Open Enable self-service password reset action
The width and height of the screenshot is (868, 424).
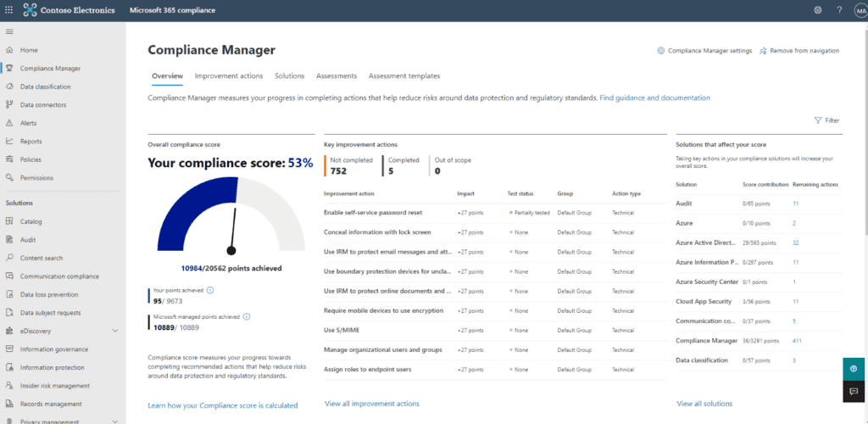click(373, 213)
